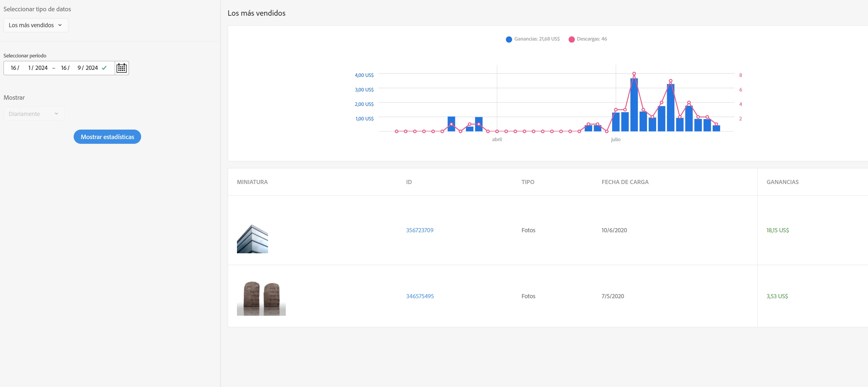Click the ID column header

click(x=409, y=182)
